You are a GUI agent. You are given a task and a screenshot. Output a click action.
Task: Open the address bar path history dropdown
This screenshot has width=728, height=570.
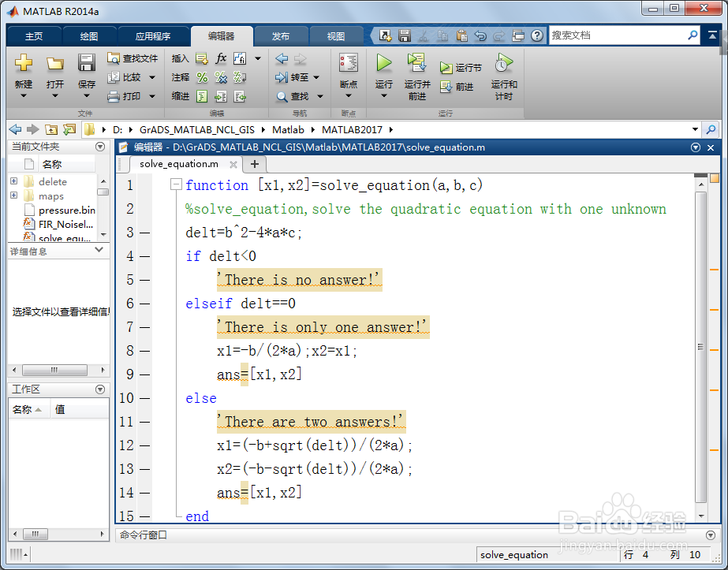click(x=695, y=129)
